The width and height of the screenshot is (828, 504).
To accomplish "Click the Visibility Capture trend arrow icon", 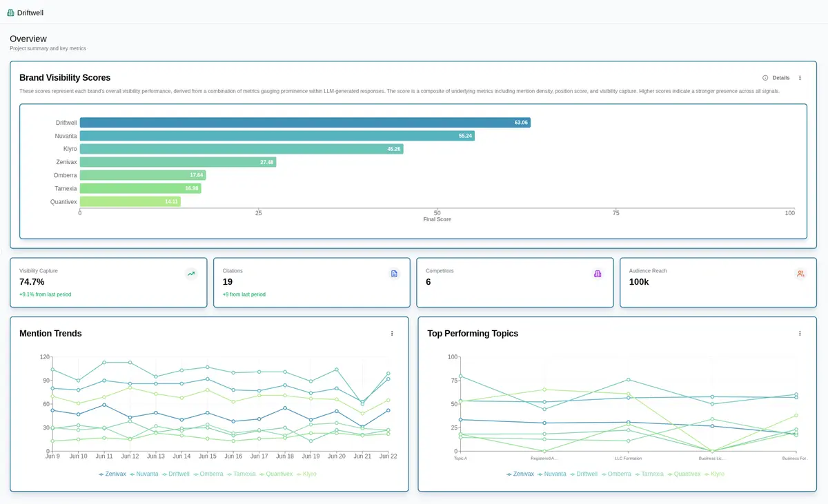I will (191, 274).
